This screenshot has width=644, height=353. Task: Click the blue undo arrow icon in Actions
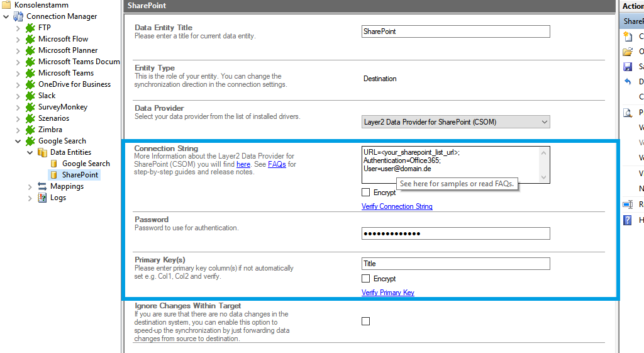627,82
